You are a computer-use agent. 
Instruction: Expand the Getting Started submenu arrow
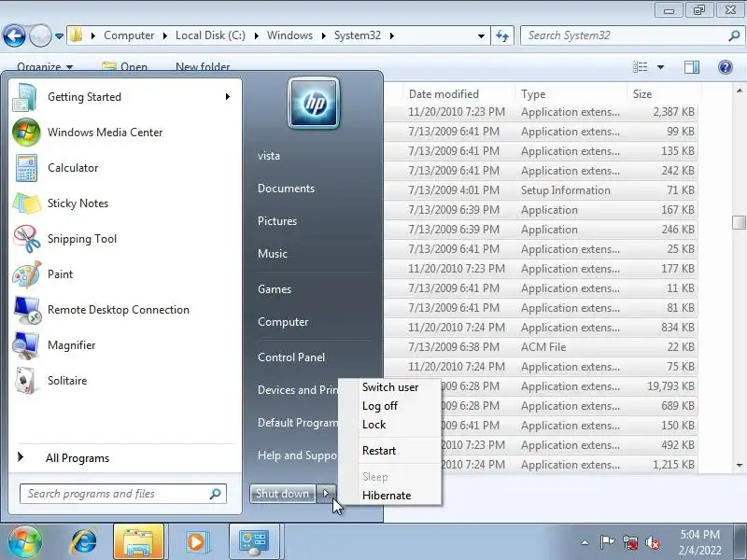tap(228, 97)
